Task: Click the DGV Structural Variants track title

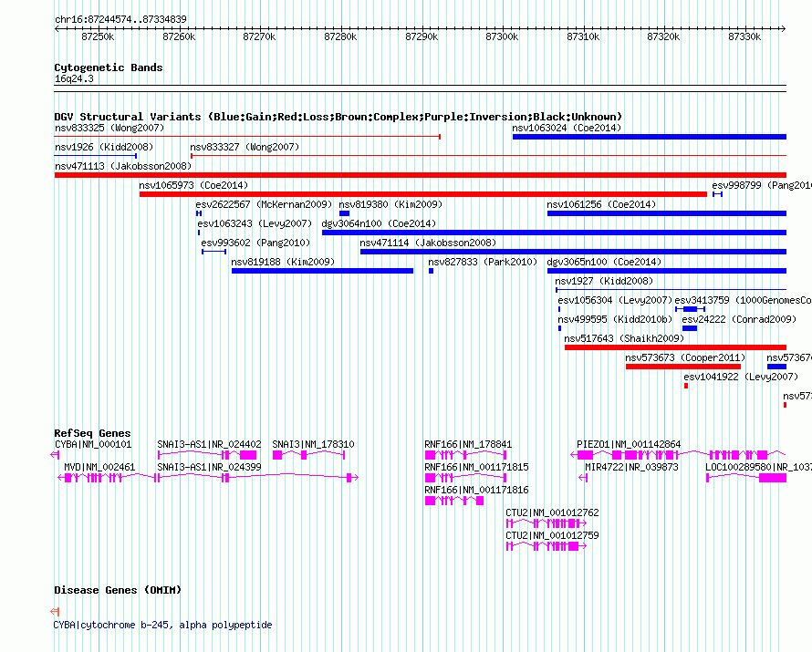Action: click(x=338, y=117)
